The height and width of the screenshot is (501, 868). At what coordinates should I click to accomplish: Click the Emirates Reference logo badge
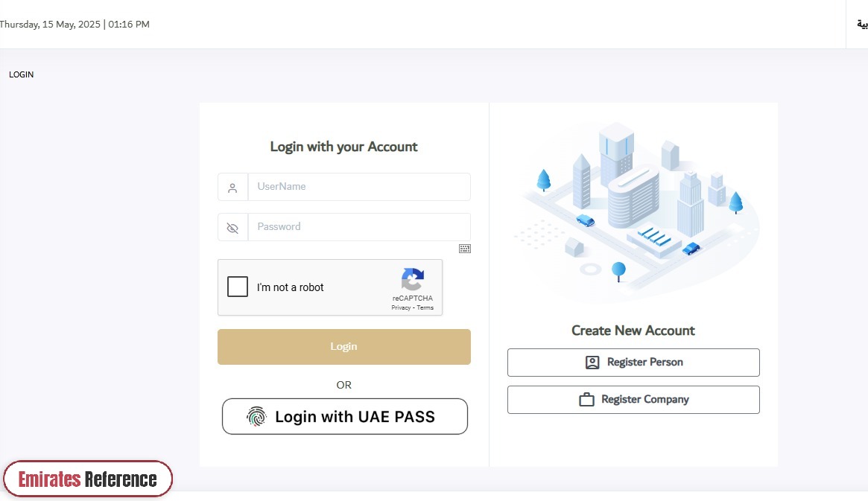tap(88, 479)
